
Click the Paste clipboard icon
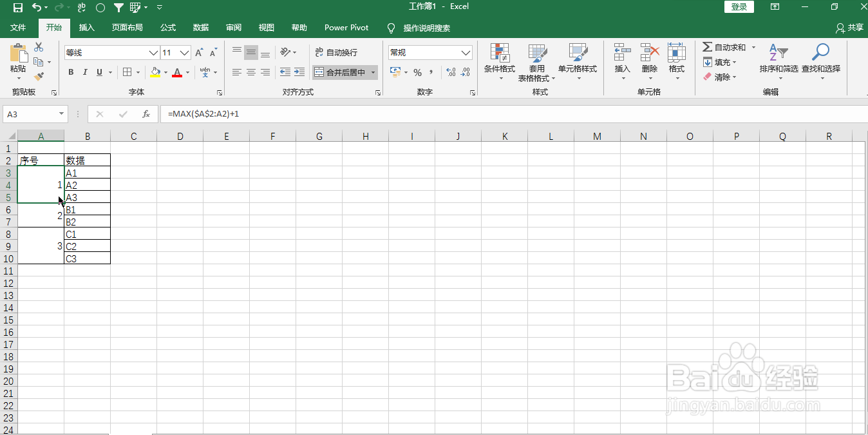pos(18,53)
